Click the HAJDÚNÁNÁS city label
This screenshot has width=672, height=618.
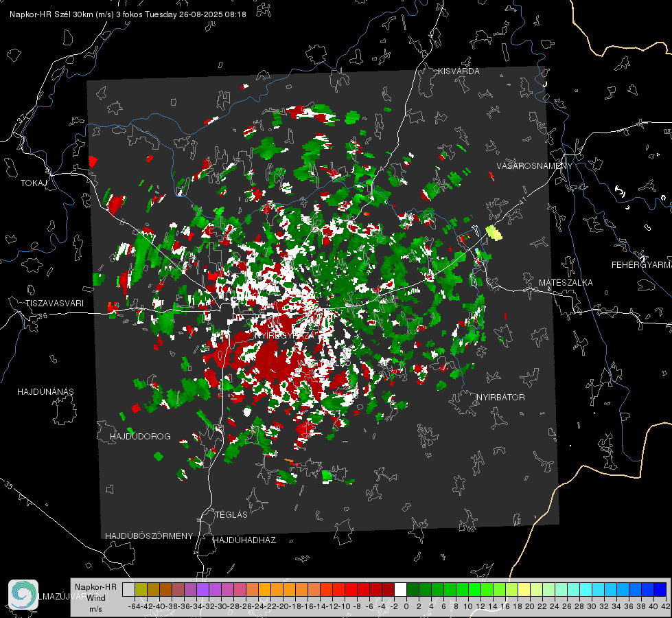pyautogui.click(x=45, y=392)
